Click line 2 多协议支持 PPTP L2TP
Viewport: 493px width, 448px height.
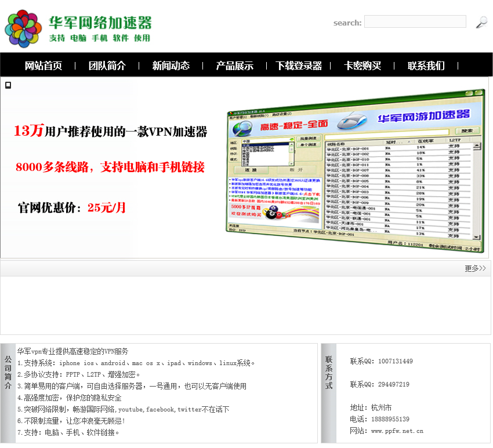point(79,375)
